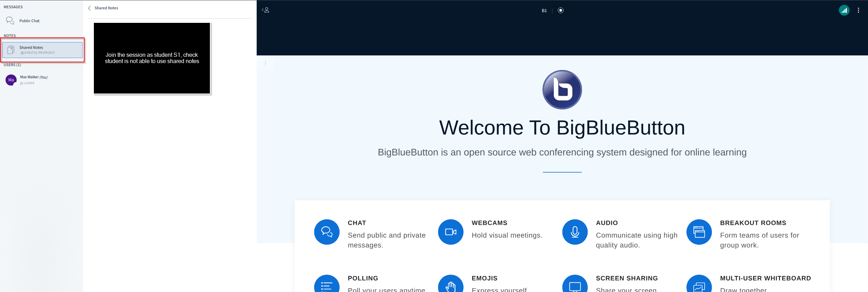The height and width of the screenshot is (292, 868).
Task: Click the EMOJIS heading text
Action: (485, 278)
